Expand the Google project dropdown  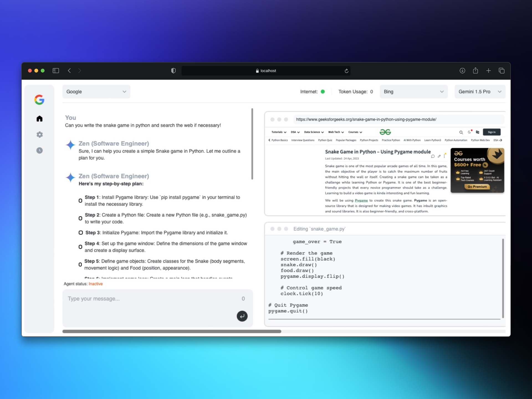(96, 92)
